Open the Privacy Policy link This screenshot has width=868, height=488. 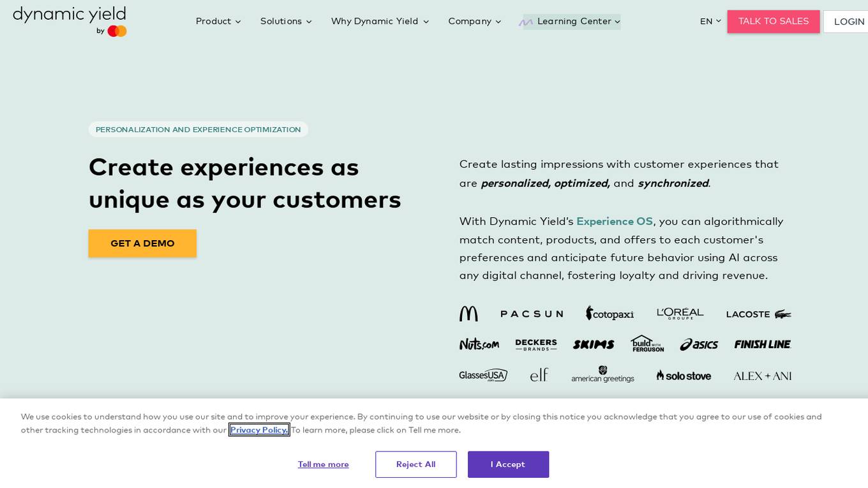259,430
